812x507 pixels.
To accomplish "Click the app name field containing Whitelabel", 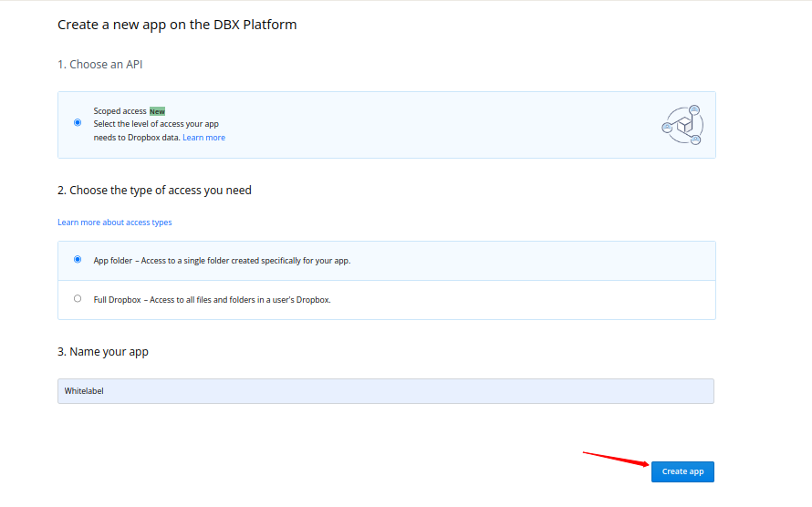I will 385,391.
